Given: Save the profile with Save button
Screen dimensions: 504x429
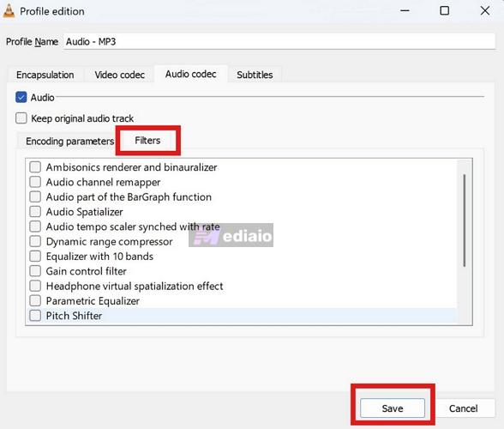Looking at the screenshot, I should click(x=393, y=408).
